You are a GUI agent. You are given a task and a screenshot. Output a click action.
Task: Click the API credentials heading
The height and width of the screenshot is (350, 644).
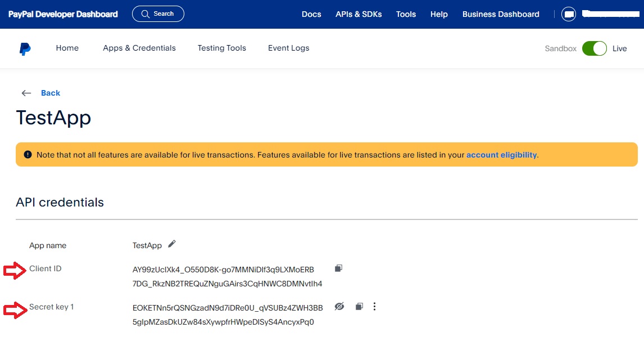[60, 203]
